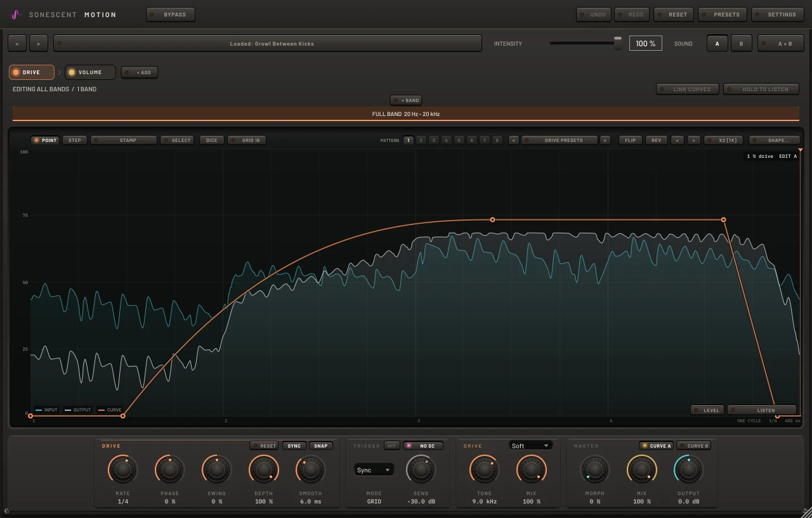
Task: Open the Soft drive type dropdown
Action: tap(530, 446)
